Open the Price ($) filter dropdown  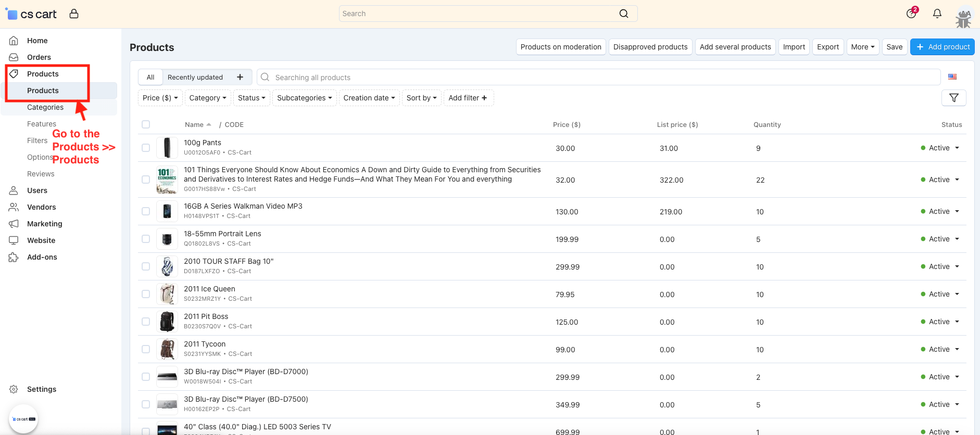[160, 98]
